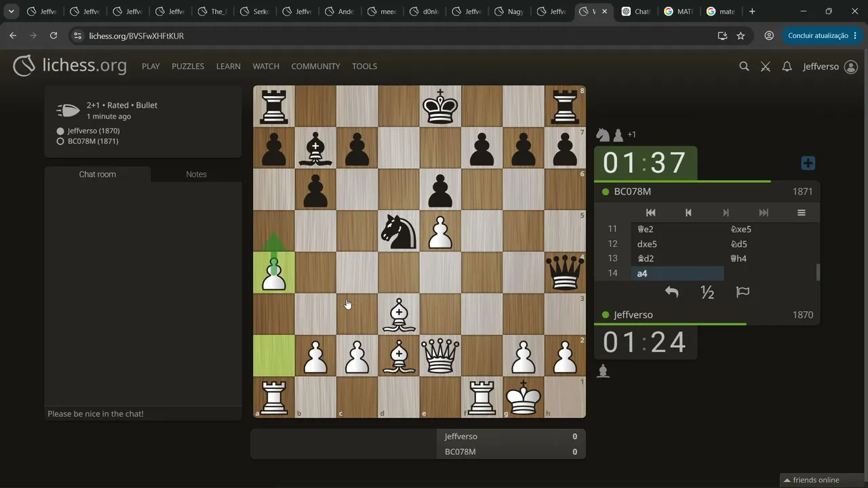Click the address bar URL field

(x=400, y=35)
